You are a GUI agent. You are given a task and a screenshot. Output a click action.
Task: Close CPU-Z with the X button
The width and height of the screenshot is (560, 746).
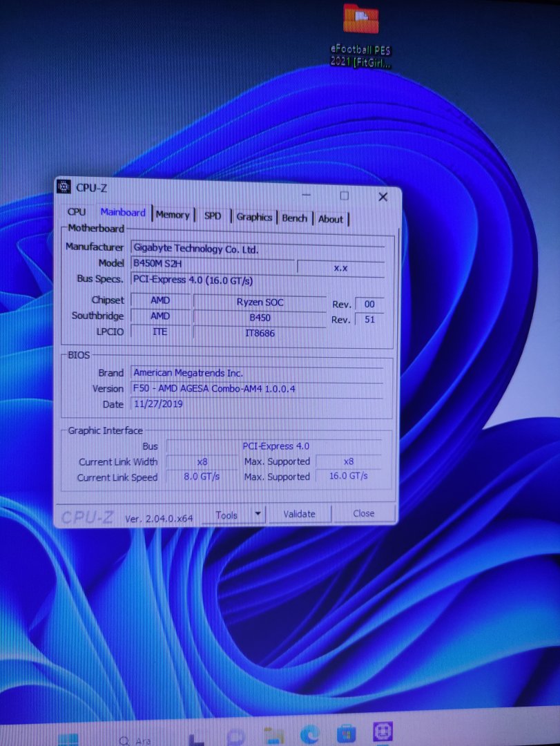pyautogui.click(x=383, y=196)
